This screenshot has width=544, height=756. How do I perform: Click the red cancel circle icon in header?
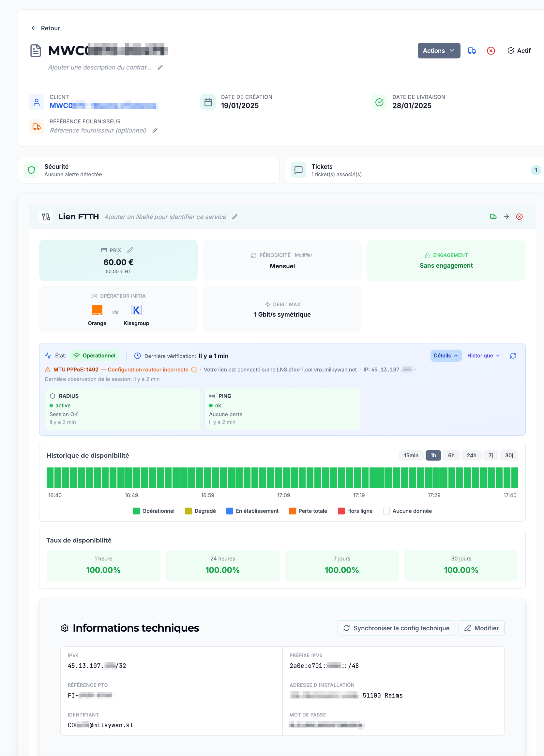click(x=491, y=51)
